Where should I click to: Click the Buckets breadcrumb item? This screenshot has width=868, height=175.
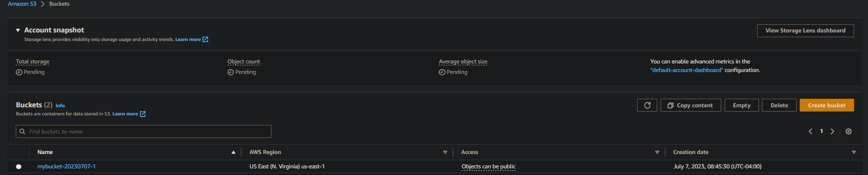59,4
